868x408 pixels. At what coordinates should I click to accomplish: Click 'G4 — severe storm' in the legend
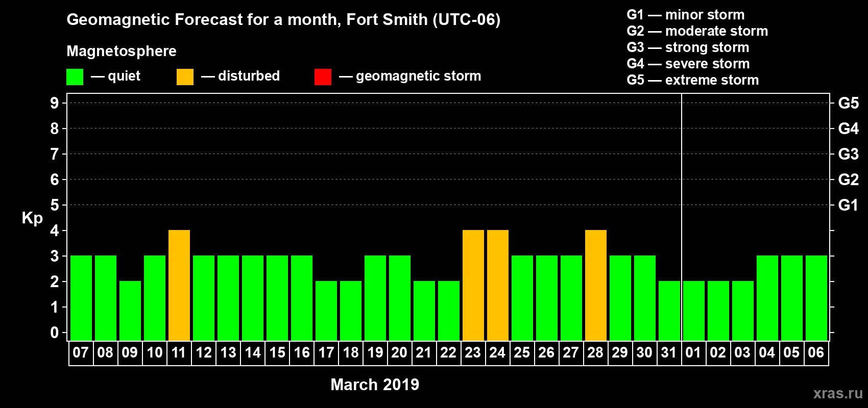click(x=688, y=64)
